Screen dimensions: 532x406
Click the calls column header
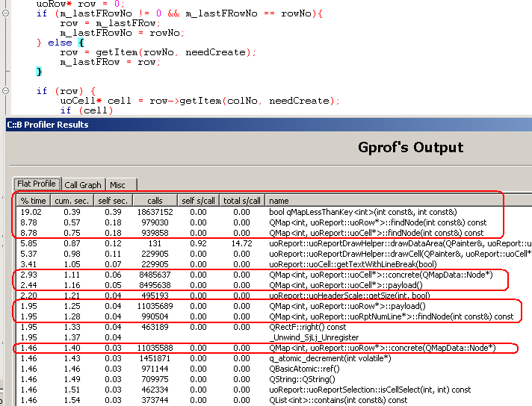tap(155, 201)
